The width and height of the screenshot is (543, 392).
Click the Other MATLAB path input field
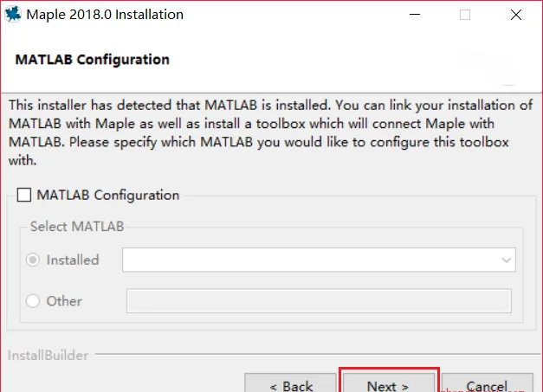tap(319, 301)
